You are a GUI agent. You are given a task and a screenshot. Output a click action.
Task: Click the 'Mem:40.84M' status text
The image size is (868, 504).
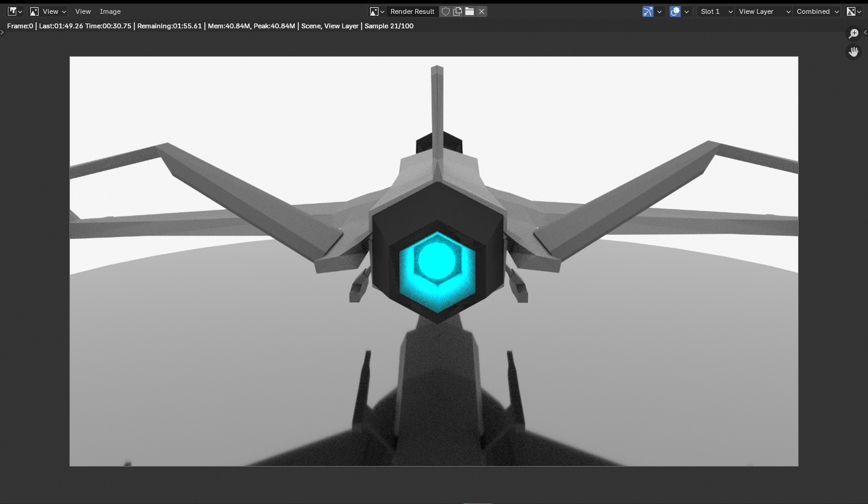(228, 26)
